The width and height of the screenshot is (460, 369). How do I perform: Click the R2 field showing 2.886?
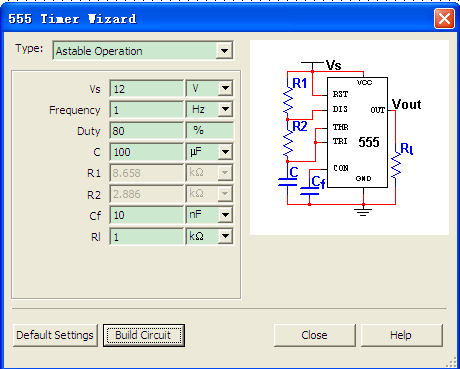pyautogui.click(x=147, y=194)
